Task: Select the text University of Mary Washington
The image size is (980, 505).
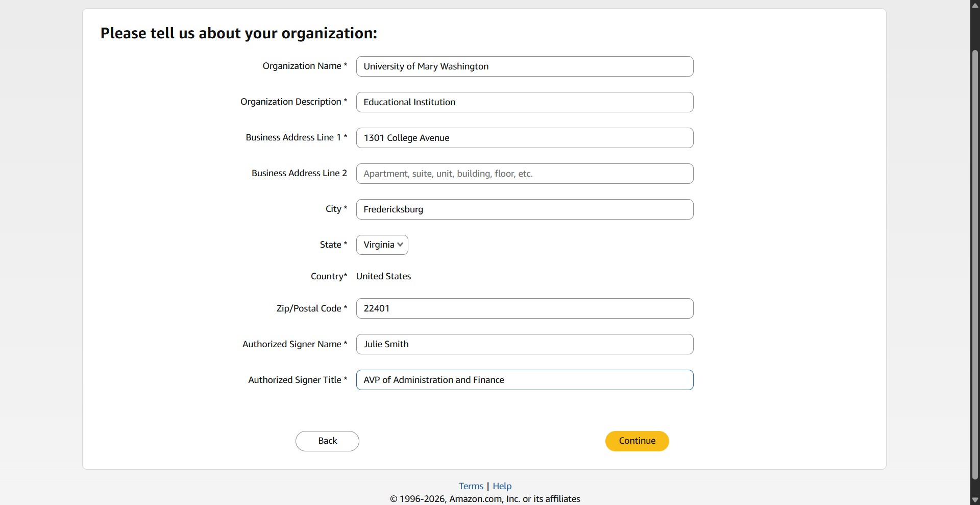Action: [426, 66]
